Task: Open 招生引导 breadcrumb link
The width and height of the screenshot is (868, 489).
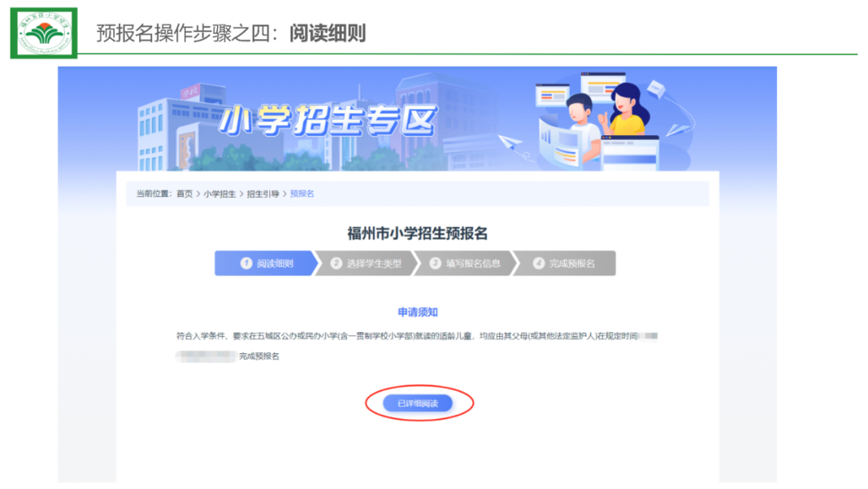Action: coord(263,194)
